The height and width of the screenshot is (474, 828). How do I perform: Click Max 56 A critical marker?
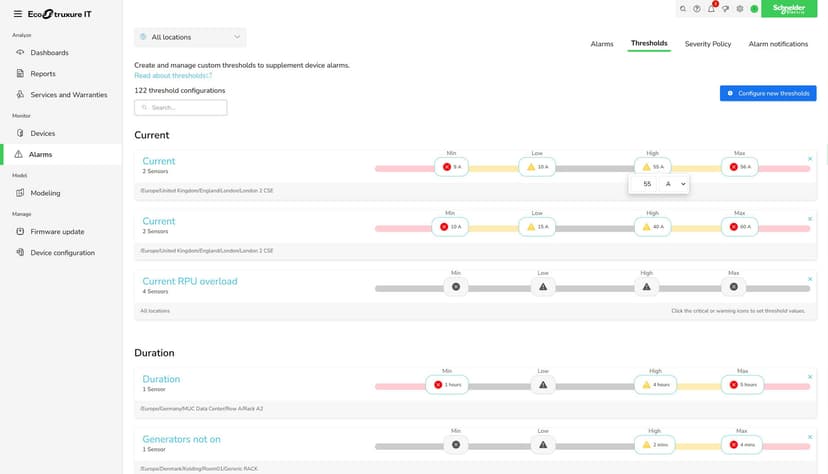[x=739, y=167]
